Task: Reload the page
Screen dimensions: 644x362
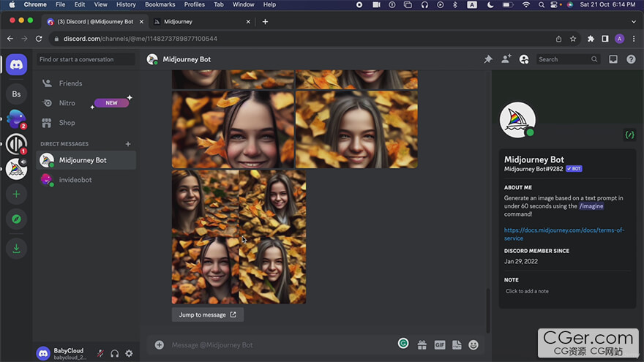Action: 39,39
